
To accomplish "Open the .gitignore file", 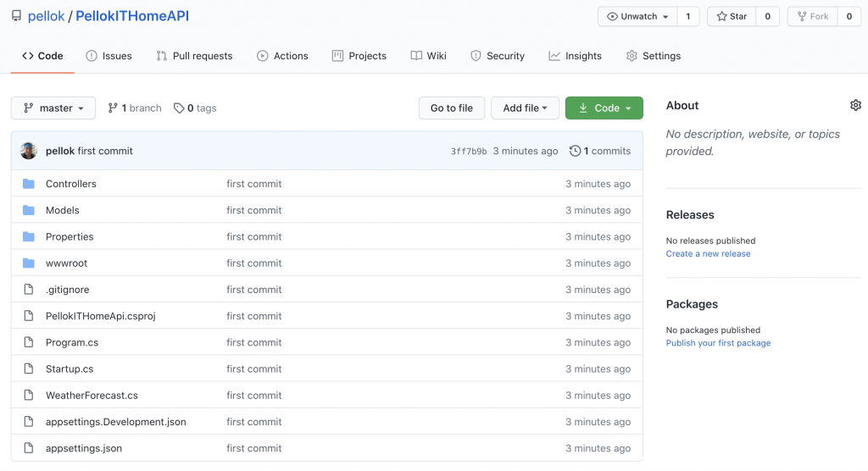I will coord(68,290).
